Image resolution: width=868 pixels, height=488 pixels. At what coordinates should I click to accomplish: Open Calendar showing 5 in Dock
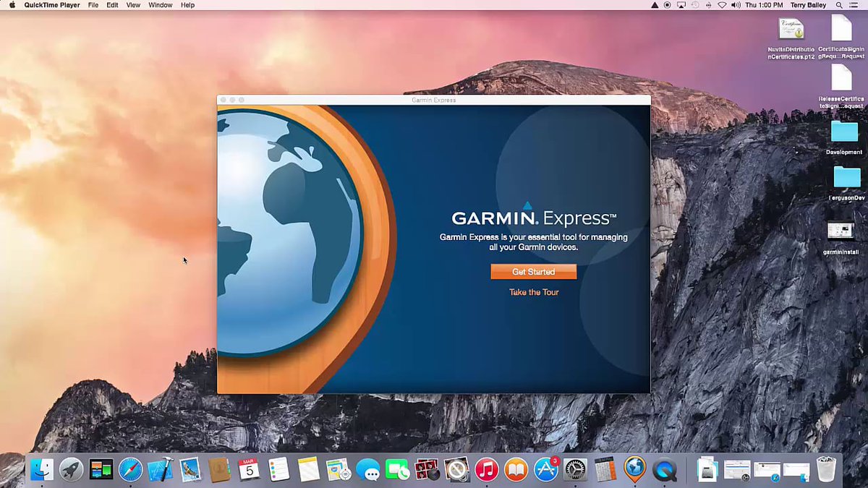(x=250, y=470)
